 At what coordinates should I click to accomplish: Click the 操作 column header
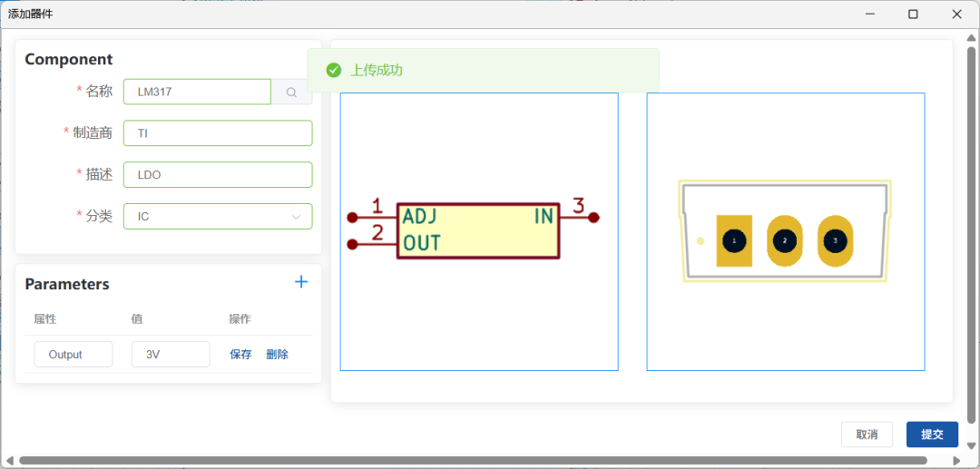(x=240, y=318)
